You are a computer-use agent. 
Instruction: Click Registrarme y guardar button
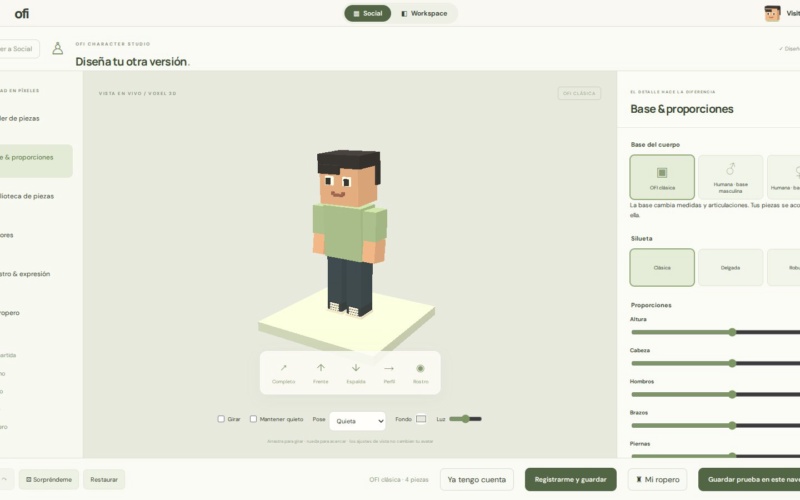point(570,480)
